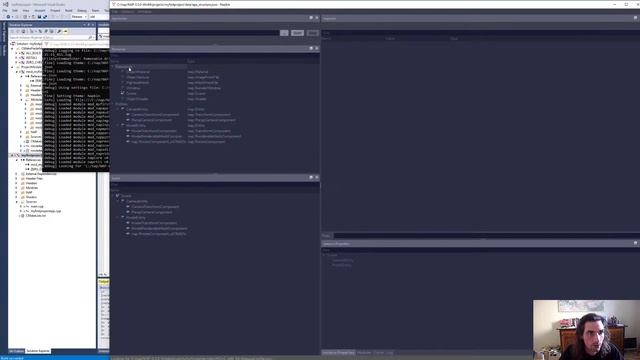640x360 pixels.
Task: Open the File menu in Napkin
Action: click(x=115, y=11)
